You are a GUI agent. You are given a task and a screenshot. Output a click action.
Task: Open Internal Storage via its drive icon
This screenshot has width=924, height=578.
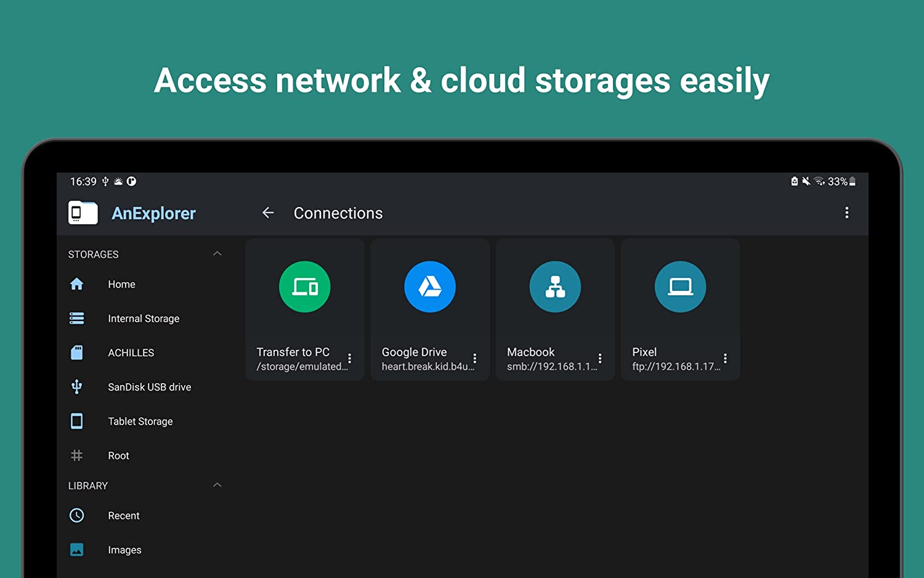(x=76, y=318)
